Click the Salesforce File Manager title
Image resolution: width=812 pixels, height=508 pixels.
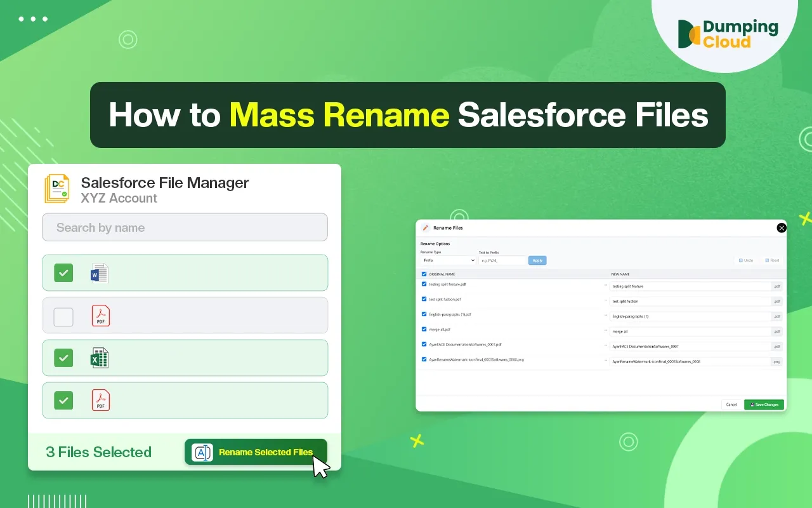coord(165,183)
